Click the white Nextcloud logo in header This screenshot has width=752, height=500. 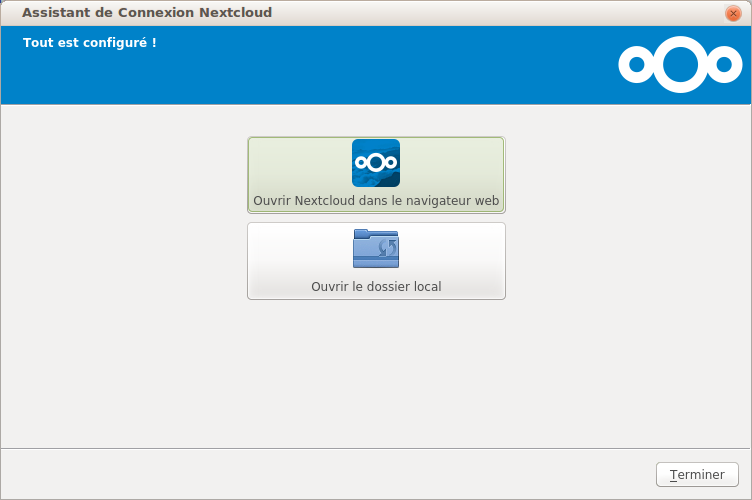(680, 64)
